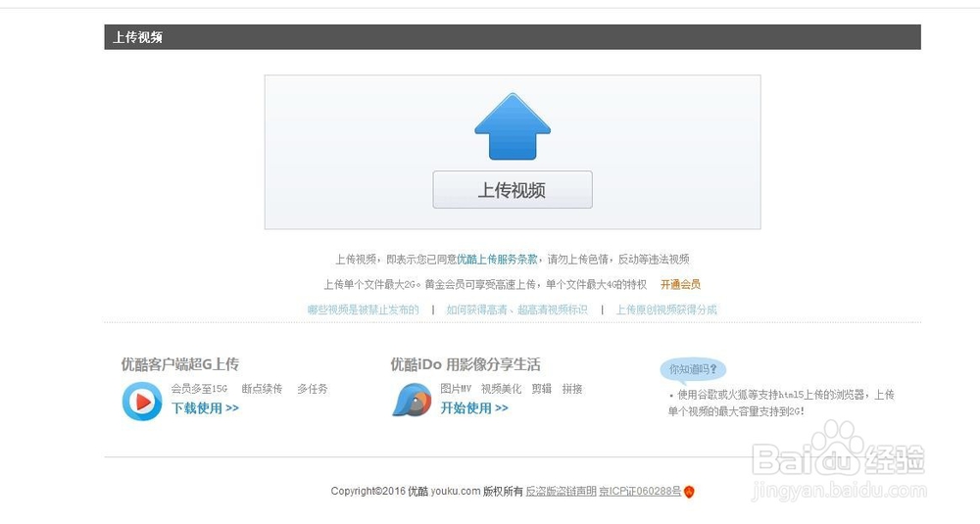Screen dimensions: 980x524
Task: Click the 断点续传 feature text
Action: [262, 389]
